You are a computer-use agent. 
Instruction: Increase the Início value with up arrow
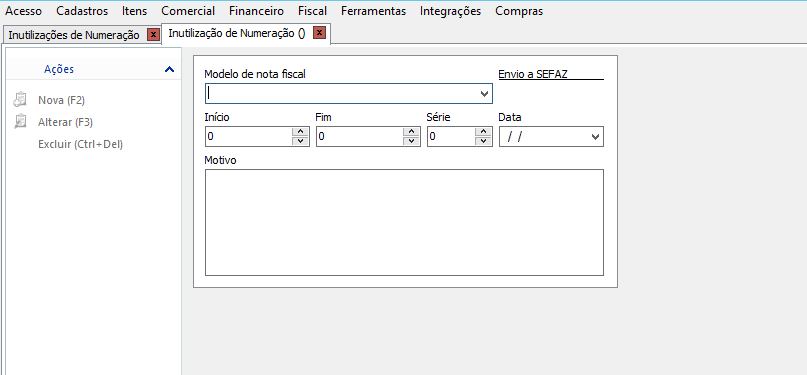(x=300, y=132)
